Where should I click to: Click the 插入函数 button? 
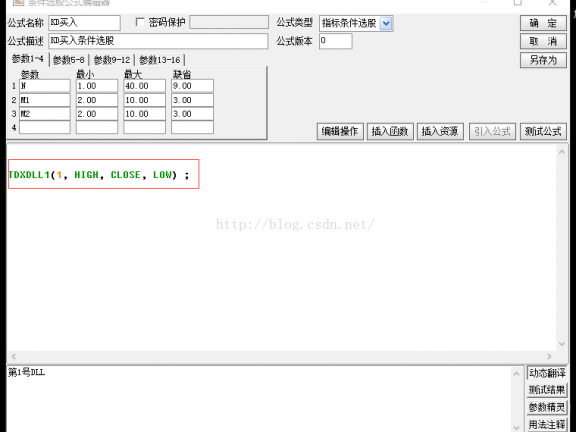(x=390, y=131)
